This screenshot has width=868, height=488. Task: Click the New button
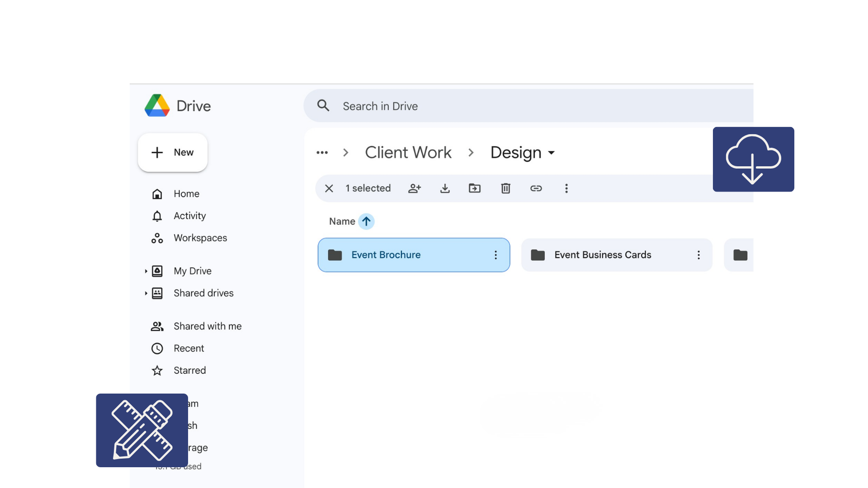tap(172, 152)
